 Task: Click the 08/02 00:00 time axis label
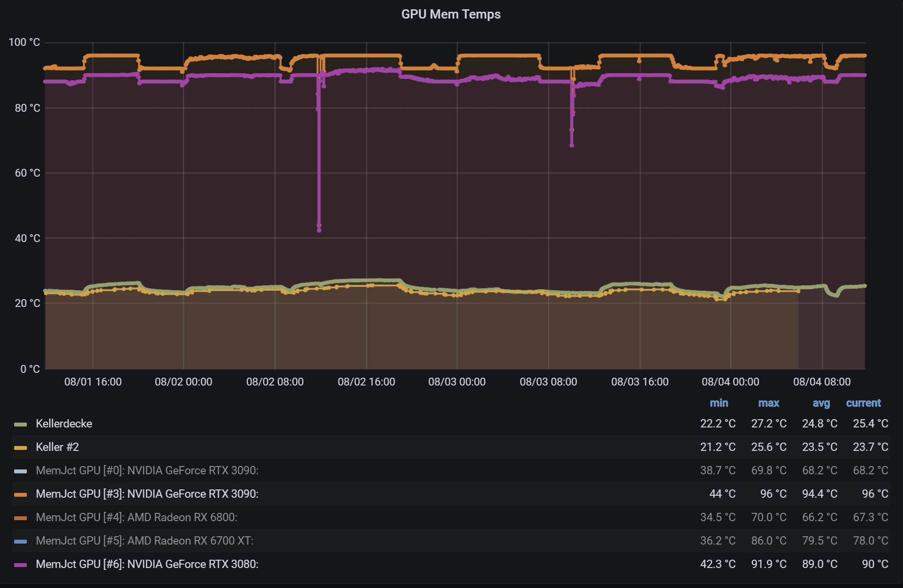(x=183, y=382)
